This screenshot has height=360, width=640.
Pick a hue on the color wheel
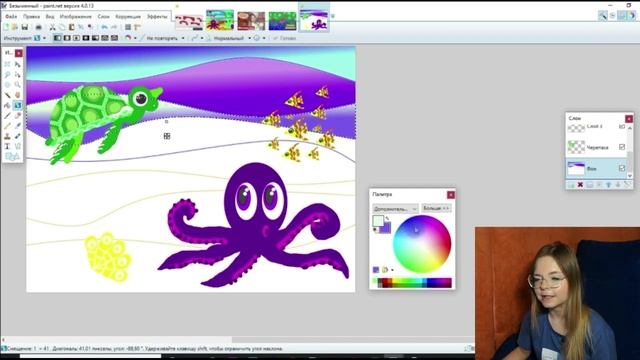click(x=422, y=244)
